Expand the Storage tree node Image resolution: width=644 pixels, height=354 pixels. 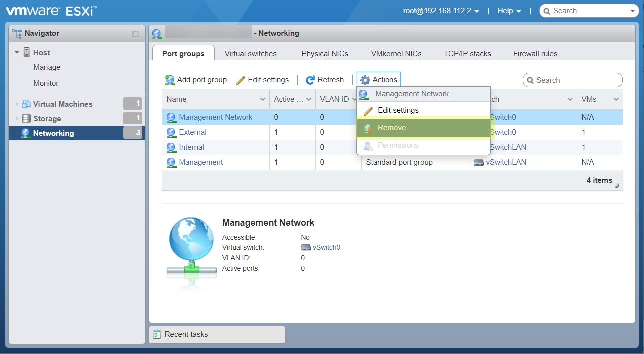click(17, 119)
